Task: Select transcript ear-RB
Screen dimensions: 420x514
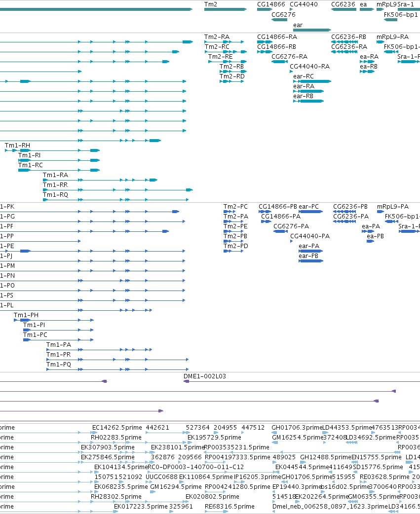Action: 308,101
